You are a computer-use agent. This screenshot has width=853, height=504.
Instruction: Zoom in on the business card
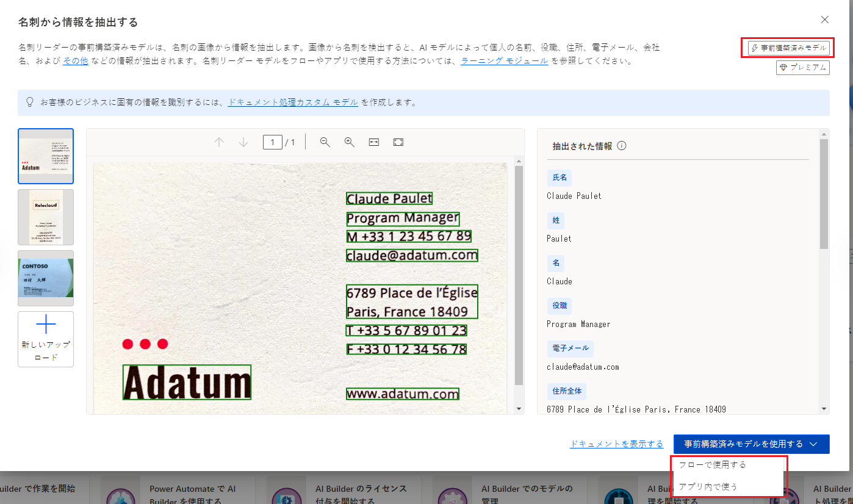click(350, 142)
